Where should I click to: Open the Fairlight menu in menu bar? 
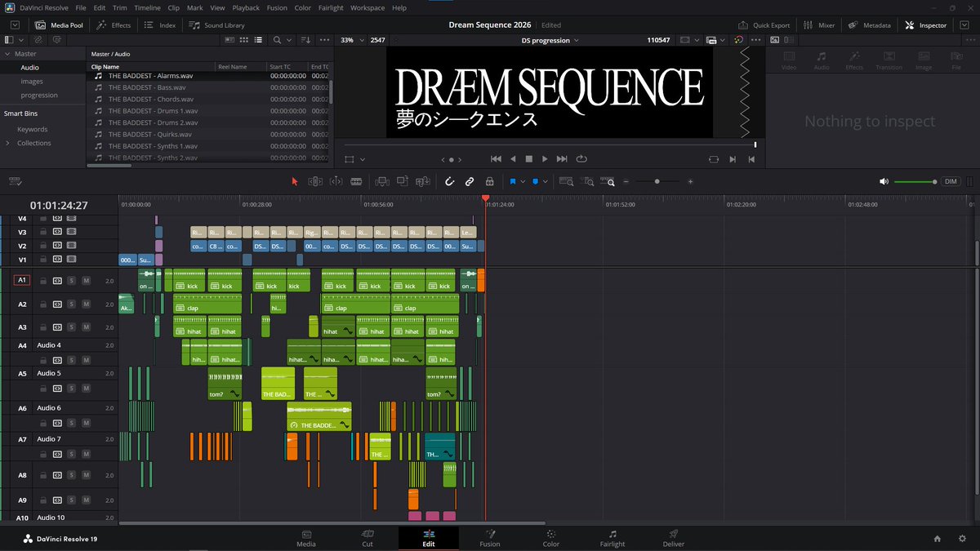coord(330,7)
